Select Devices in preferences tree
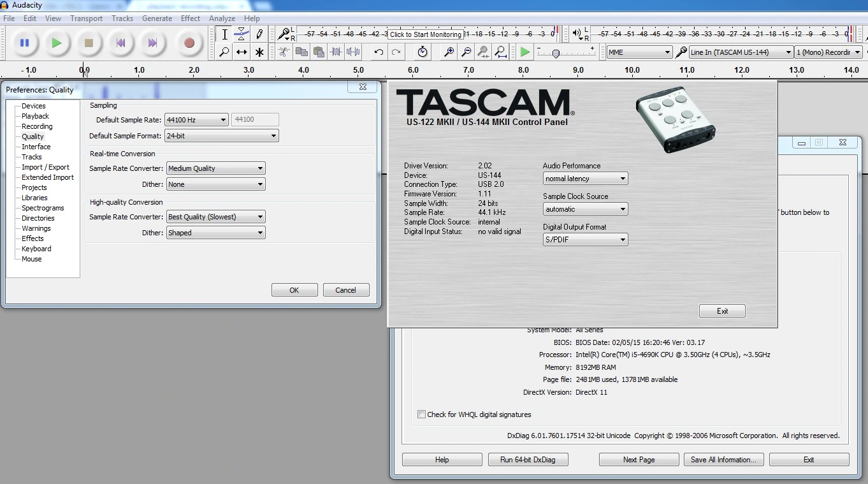The height and width of the screenshot is (484, 868). point(34,106)
